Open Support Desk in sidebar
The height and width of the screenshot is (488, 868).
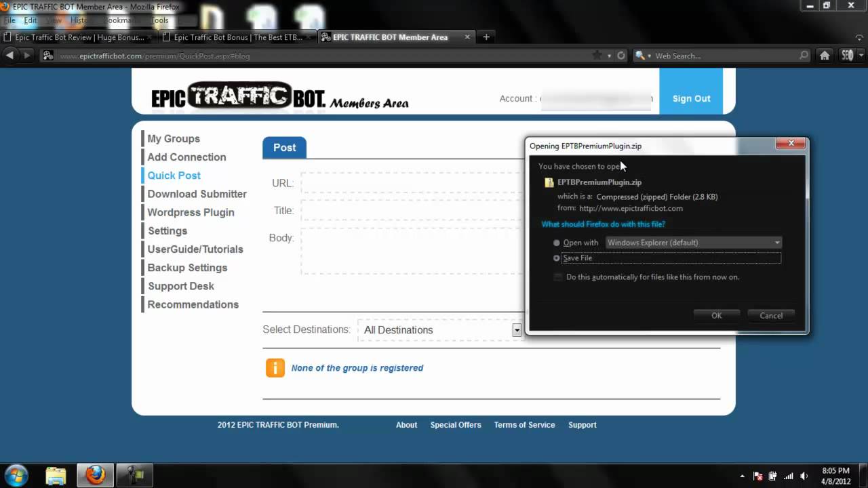click(x=181, y=286)
